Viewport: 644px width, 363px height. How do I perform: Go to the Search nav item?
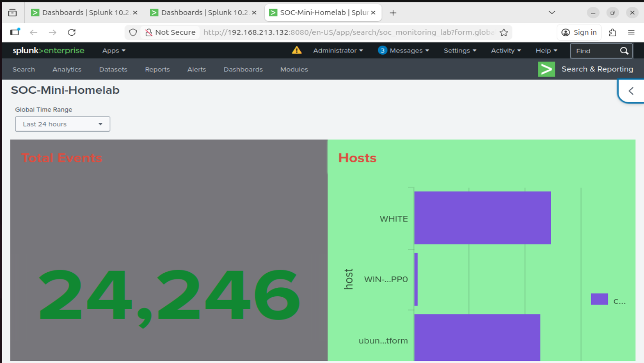(24, 69)
